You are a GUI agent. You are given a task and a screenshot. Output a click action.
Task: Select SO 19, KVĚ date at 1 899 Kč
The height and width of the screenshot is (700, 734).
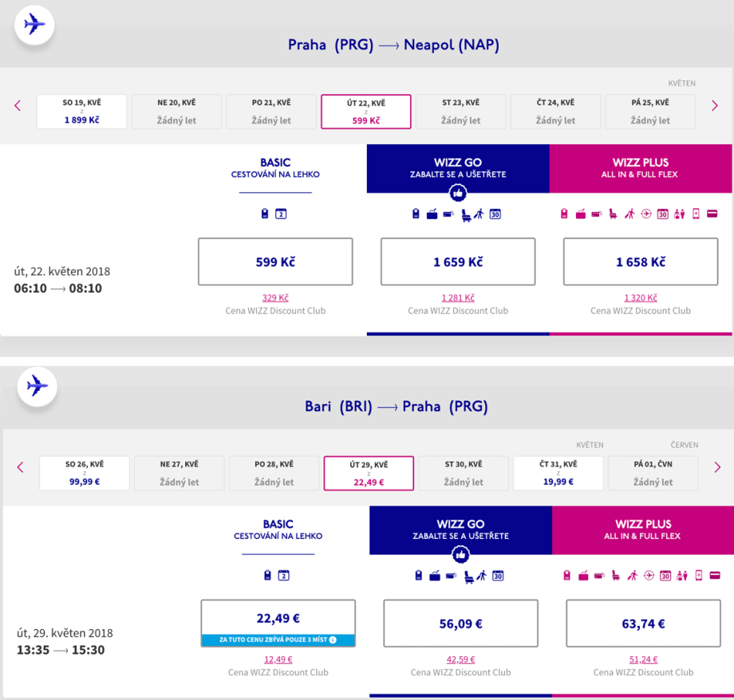[x=81, y=112]
